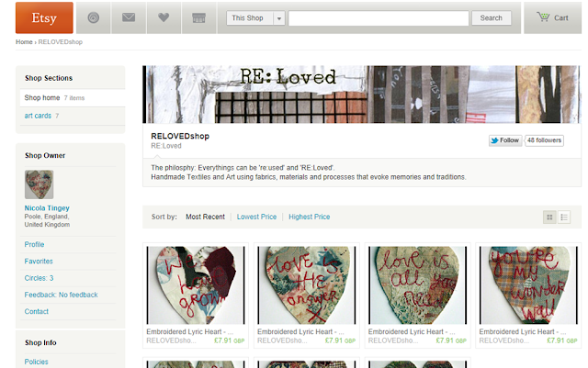Sort listings by Highest Price
The image size is (588, 368).
click(x=309, y=217)
